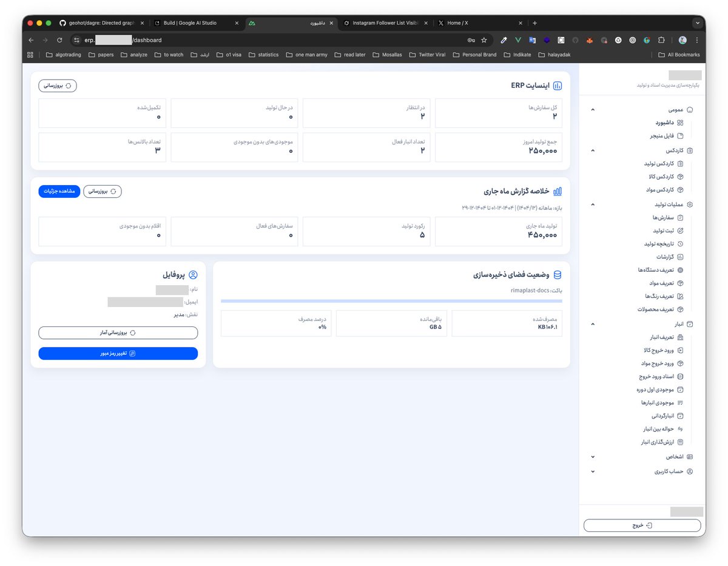Click the ورود خروج کالا icon
The image size is (728, 566).
(680, 351)
